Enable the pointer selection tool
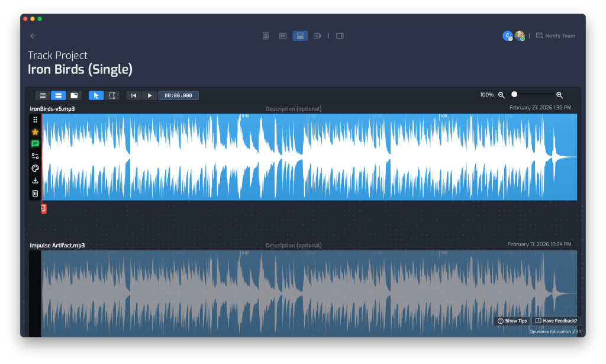The height and width of the screenshot is (364, 606). (96, 95)
